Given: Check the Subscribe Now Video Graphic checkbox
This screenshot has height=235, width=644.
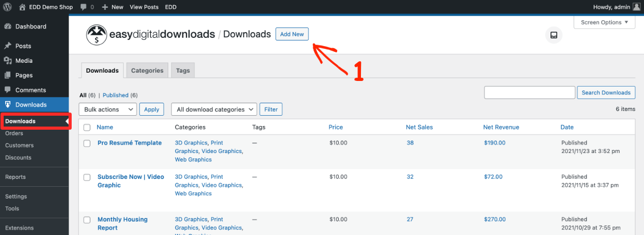Looking at the screenshot, I should [x=87, y=177].
